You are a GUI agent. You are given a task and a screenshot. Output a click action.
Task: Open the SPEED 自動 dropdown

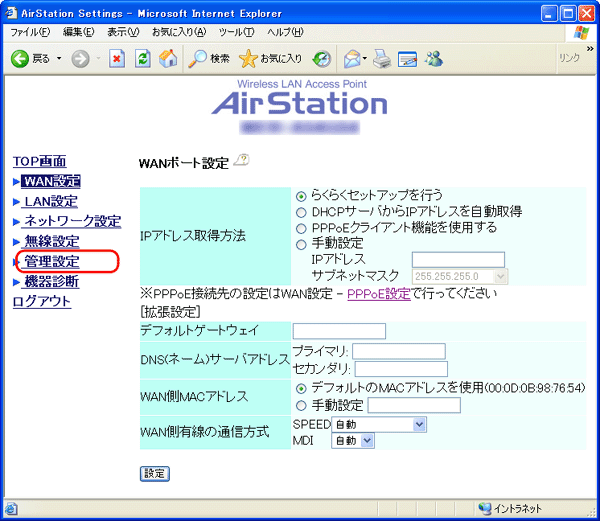[379, 425]
